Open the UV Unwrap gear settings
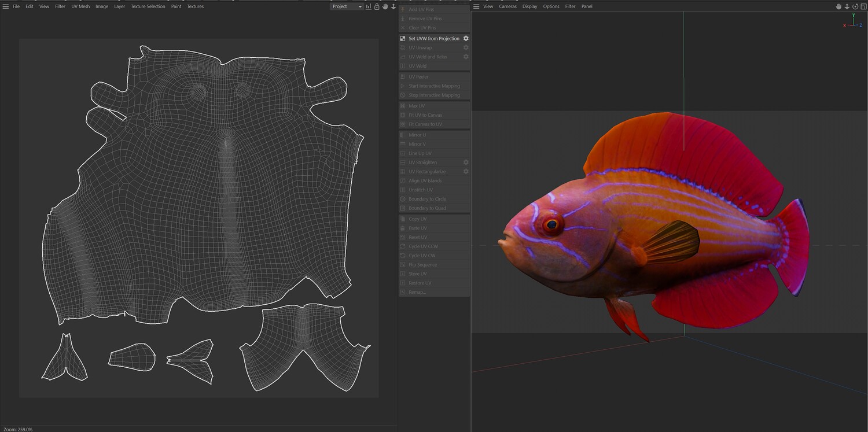The height and width of the screenshot is (432, 868). coord(466,47)
